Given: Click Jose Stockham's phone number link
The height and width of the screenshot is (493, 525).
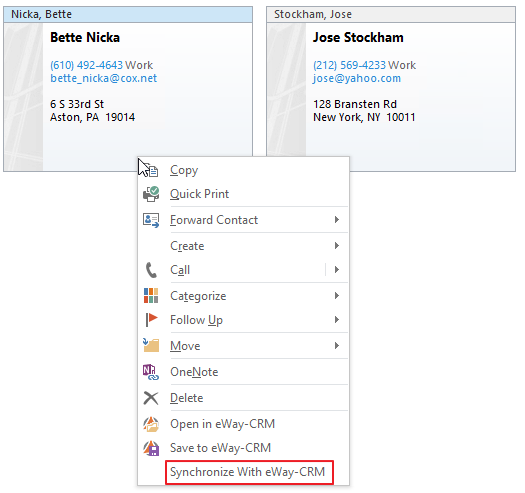Looking at the screenshot, I should pyautogui.click(x=350, y=65).
